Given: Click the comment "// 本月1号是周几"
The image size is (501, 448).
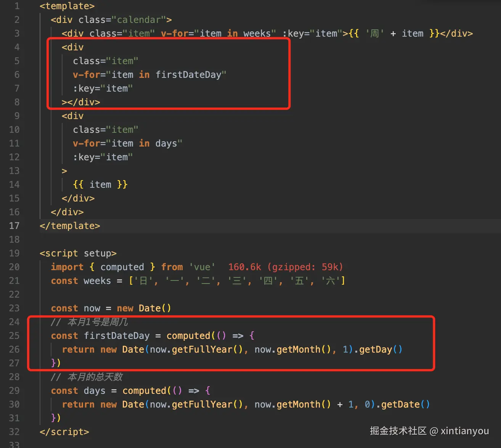Looking at the screenshot, I should click(x=89, y=322).
